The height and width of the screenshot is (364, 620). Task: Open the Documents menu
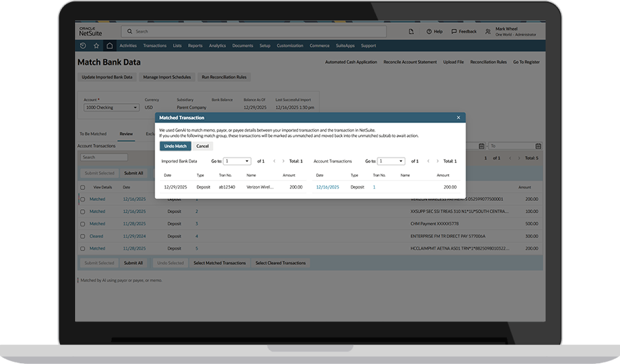click(242, 46)
